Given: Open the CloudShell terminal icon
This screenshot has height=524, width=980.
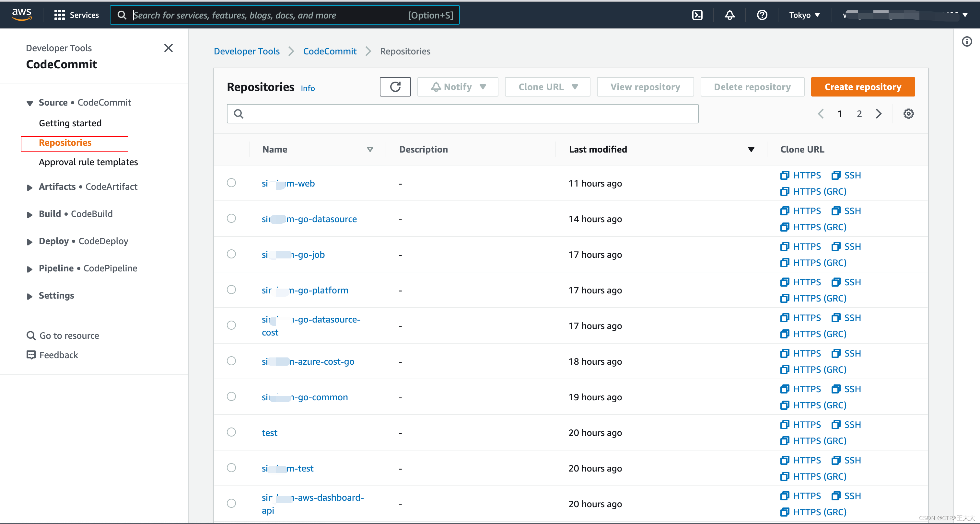Looking at the screenshot, I should (x=697, y=15).
